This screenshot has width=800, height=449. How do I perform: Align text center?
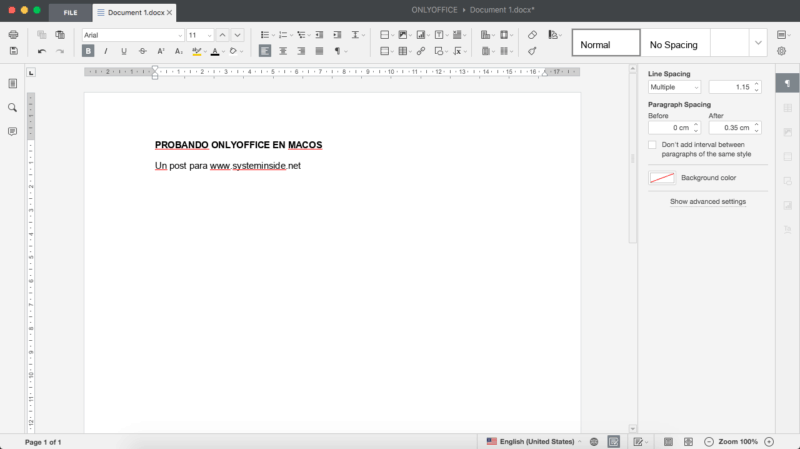283,51
